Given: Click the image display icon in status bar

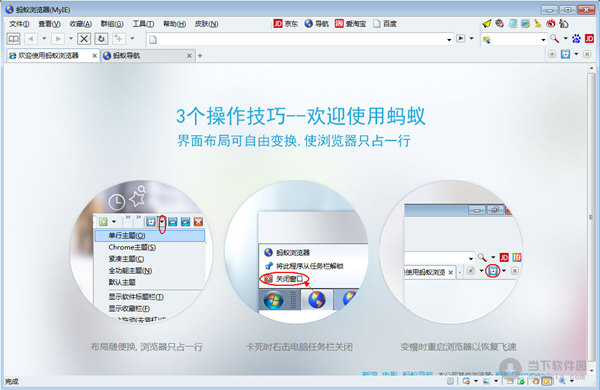Looking at the screenshot, I should pos(486,381).
